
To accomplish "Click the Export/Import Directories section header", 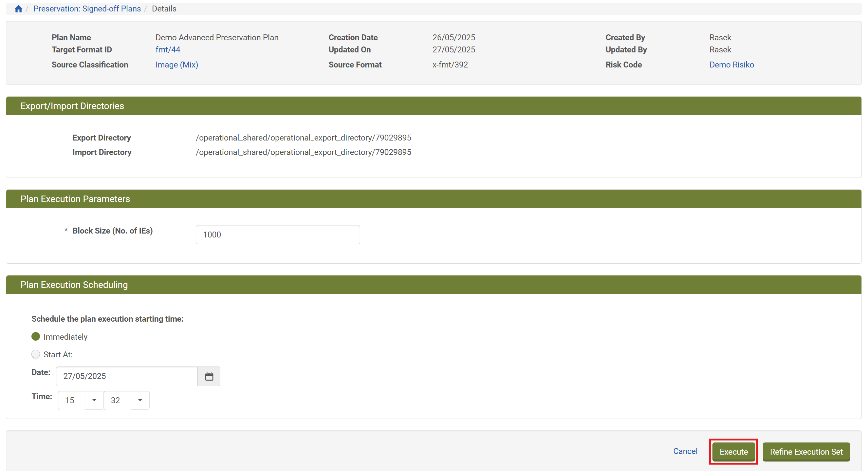I will coord(72,106).
